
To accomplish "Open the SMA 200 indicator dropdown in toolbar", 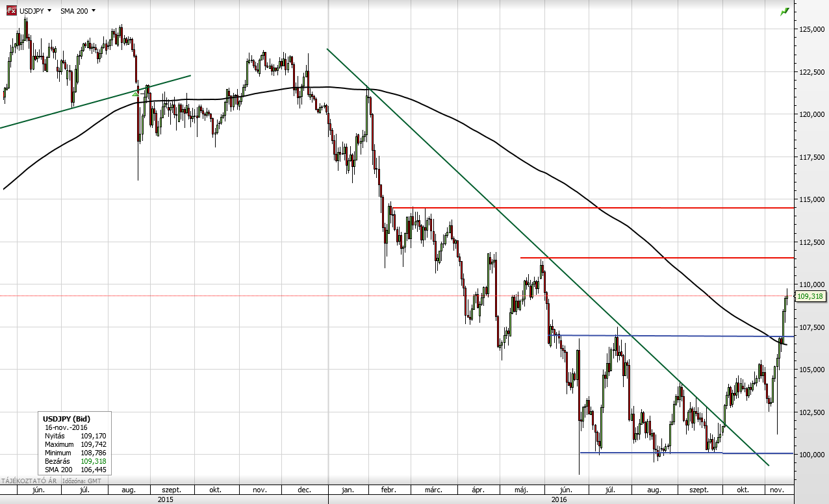I will tap(77, 11).
